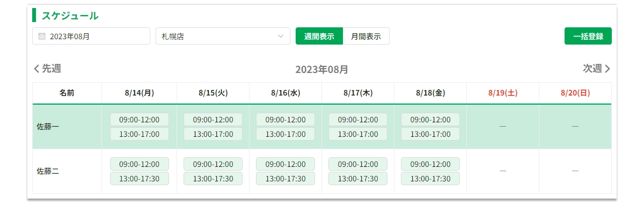Open the 札幌店 store selector
This screenshot has height=205, width=644.
click(223, 36)
